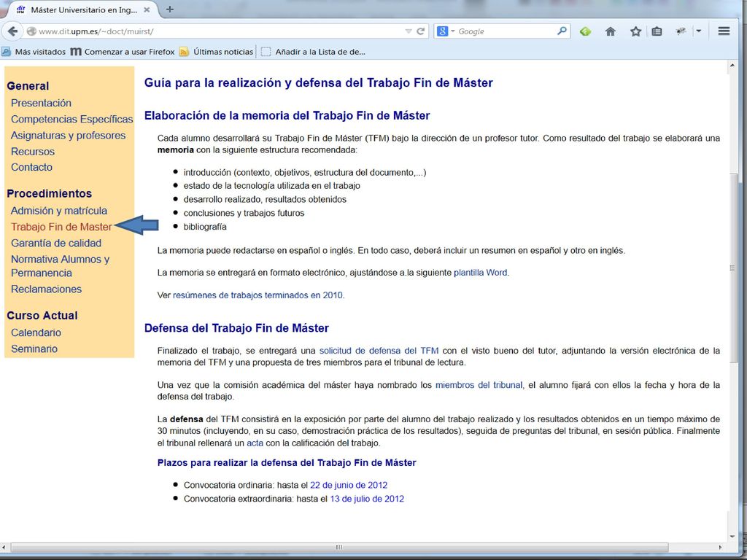Viewport: 747px width, 560px height.
Task: Expand the URL history dropdown arrow
Action: click(409, 31)
